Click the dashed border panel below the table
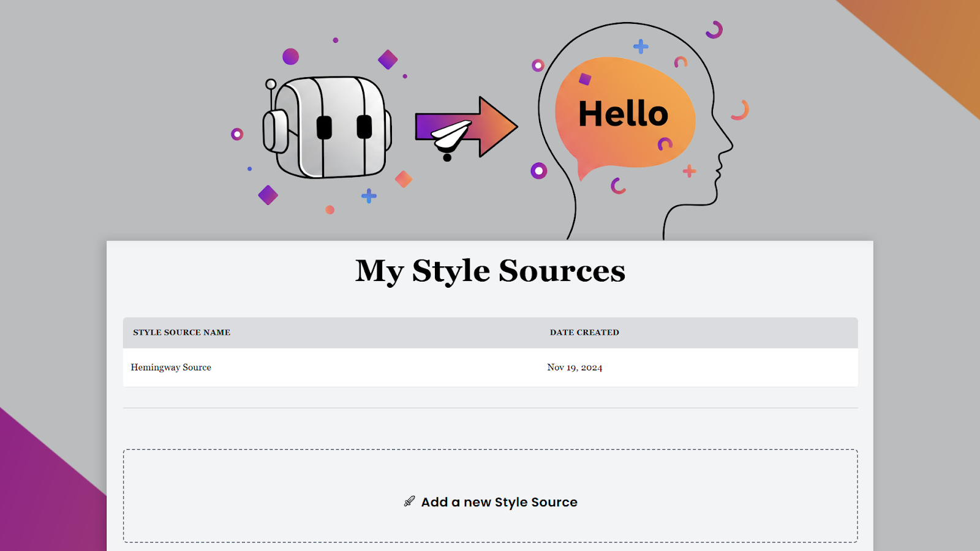Image resolution: width=980 pixels, height=551 pixels. pyautogui.click(x=491, y=465)
